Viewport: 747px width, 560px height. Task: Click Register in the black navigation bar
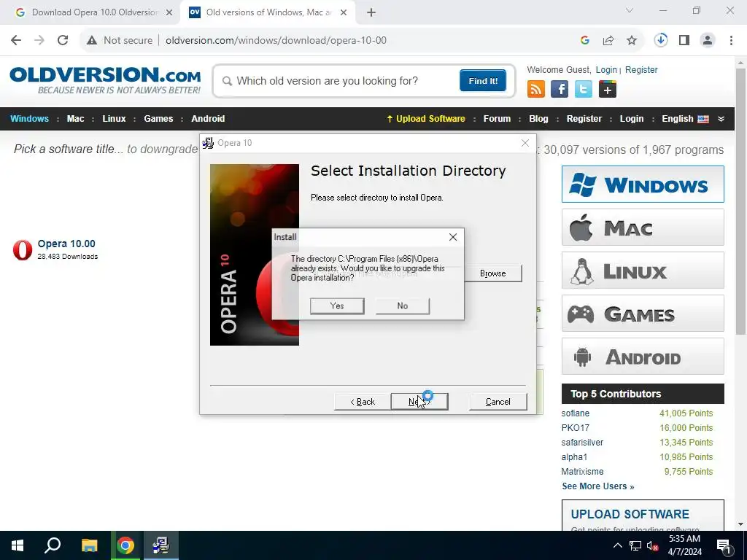[x=584, y=119]
